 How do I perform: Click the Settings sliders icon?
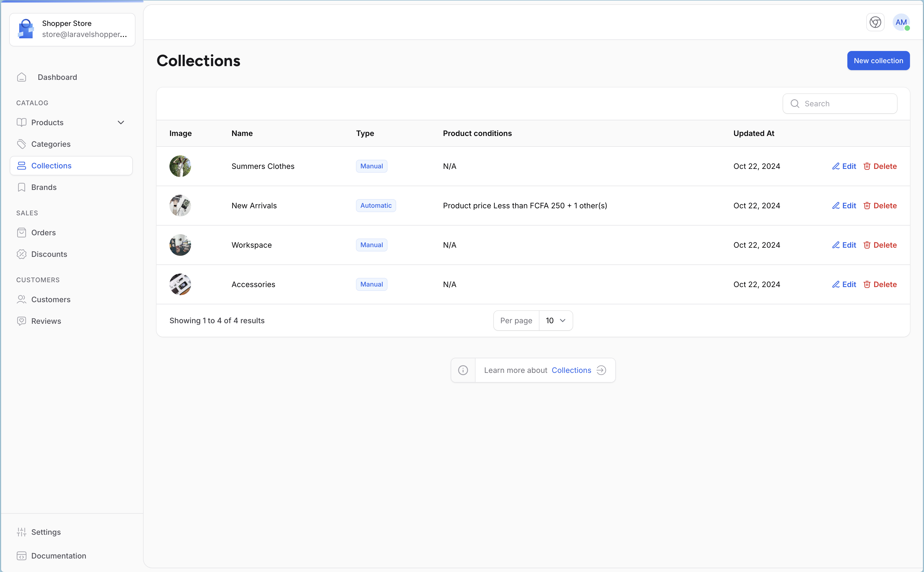[22, 532]
